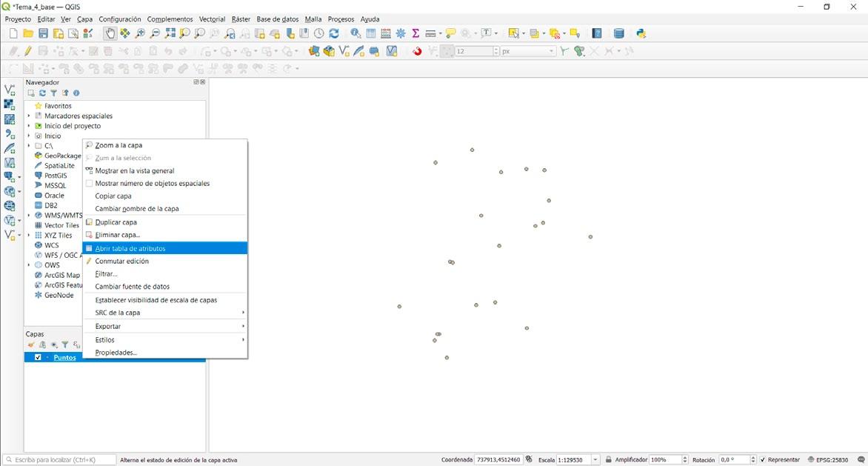
Task: Open the Processing Toolbox gear icon
Action: coord(401,34)
